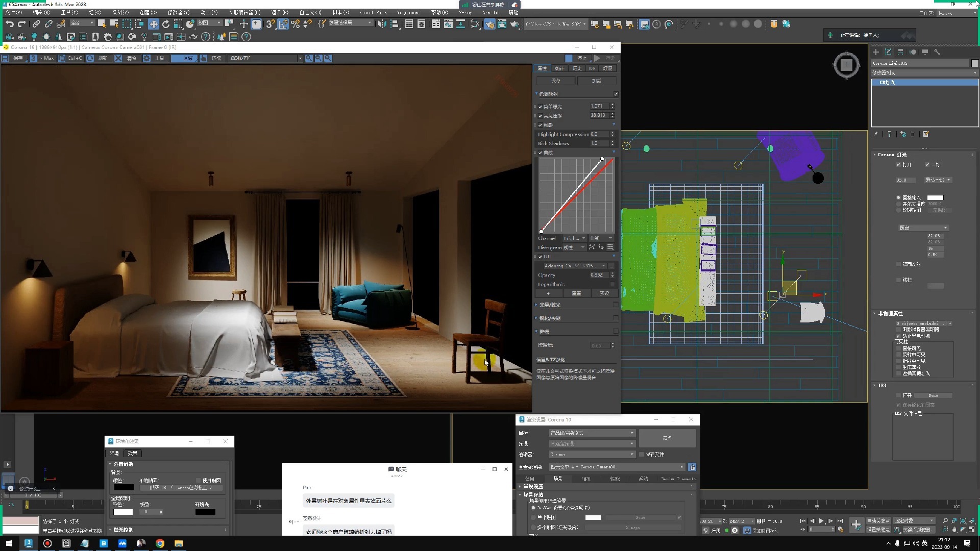This screenshot has width=980, height=551.
Task: Toggle the 3D Snaps button
Action: [271, 24]
